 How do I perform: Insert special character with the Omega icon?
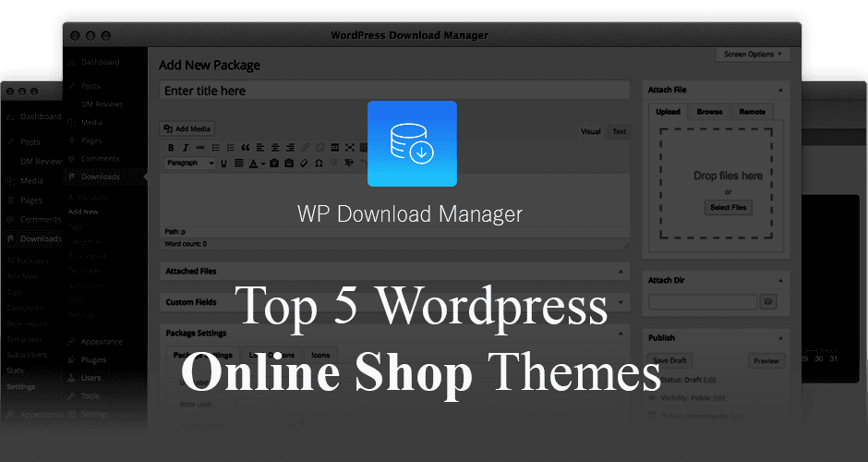[x=319, y=164]
